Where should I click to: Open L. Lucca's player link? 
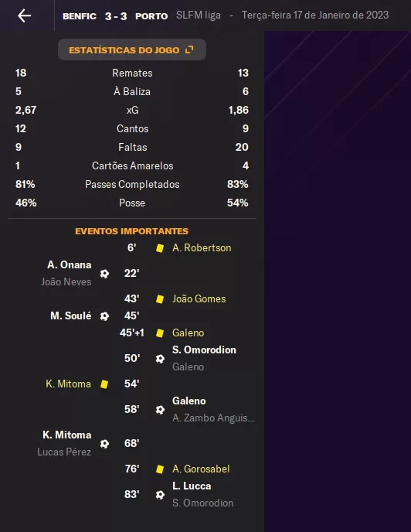click(x=192, y=486)
